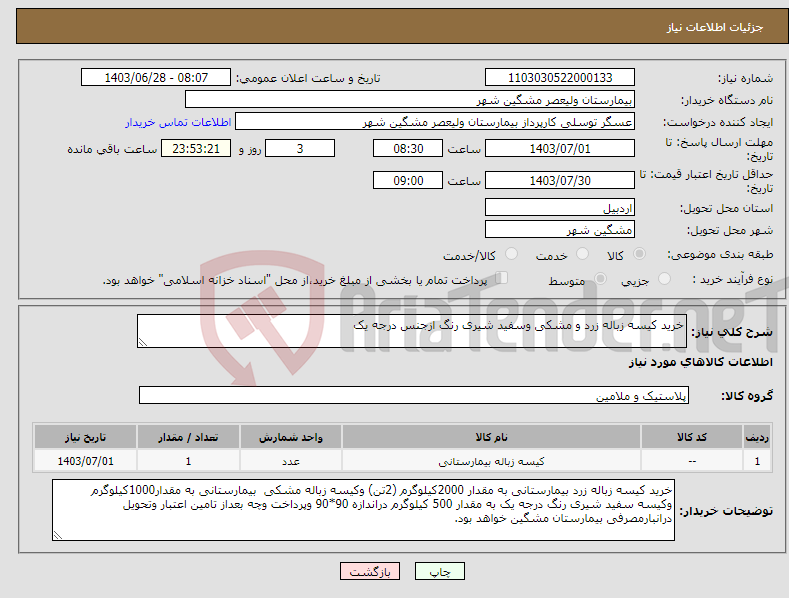Viewport: 789px width, 598px height.
Task: Click the کد کالا column header
Action: (x=692, y=437)
